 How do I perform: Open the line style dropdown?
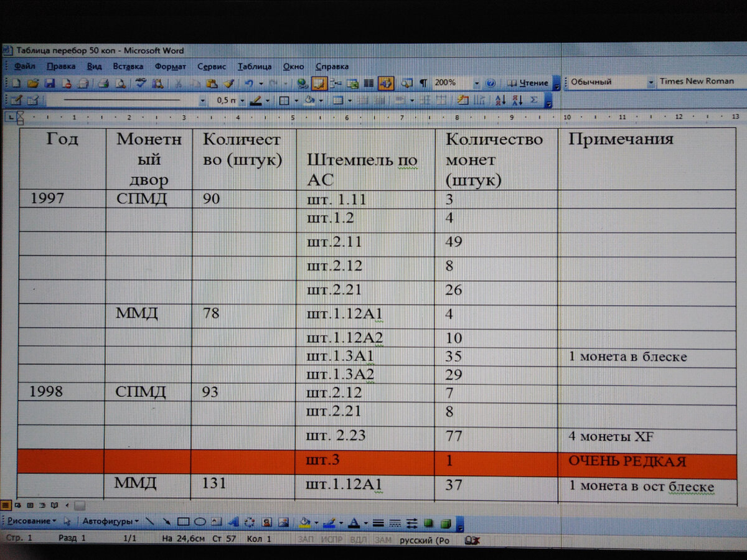coord(202,100)
